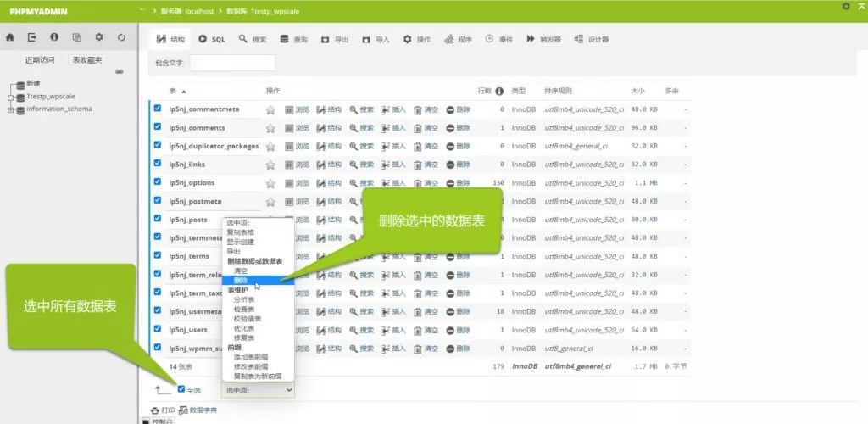
Task: Open the 搜索 search tab
Action: (x=253, y=39)
